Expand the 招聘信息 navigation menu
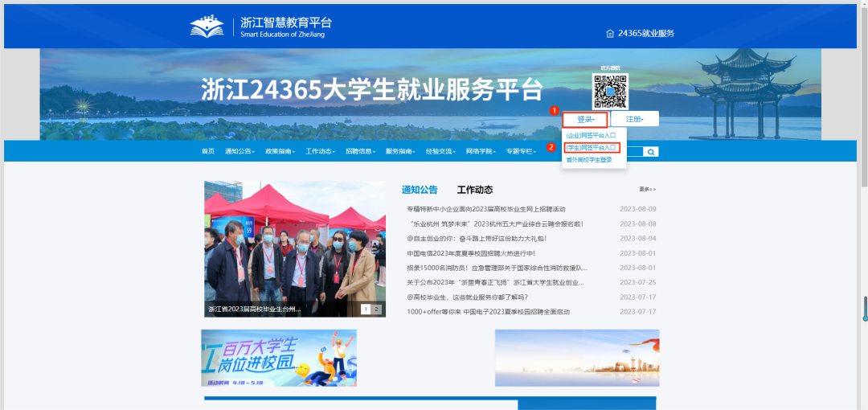868x410 pixels. tap(360, 151)
